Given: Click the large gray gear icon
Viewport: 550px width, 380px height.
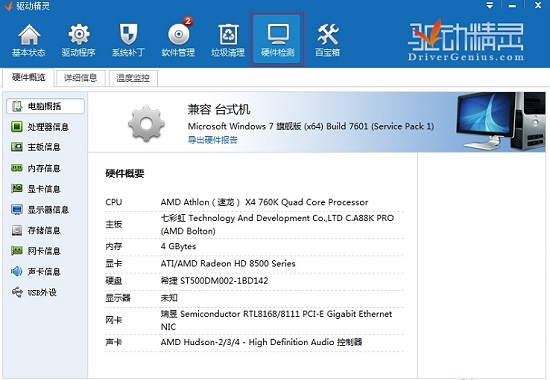Looking at the screenshot, I should pyautogui.click(x=146, y=123).
